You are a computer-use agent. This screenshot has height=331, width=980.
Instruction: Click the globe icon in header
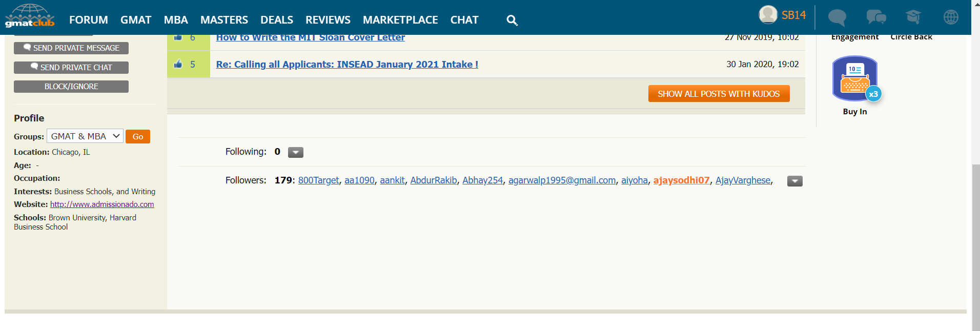(951, 17)
